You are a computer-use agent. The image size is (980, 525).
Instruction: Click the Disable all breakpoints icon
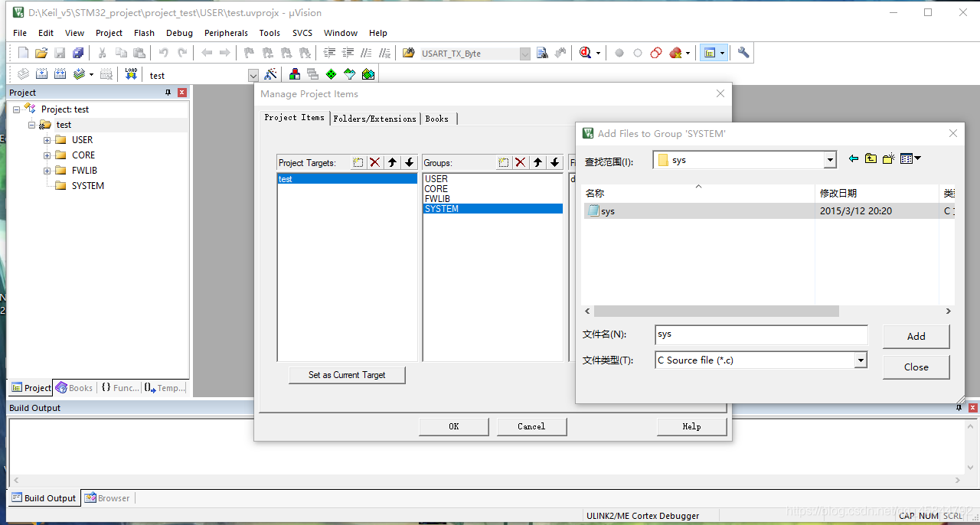point(656,53)
